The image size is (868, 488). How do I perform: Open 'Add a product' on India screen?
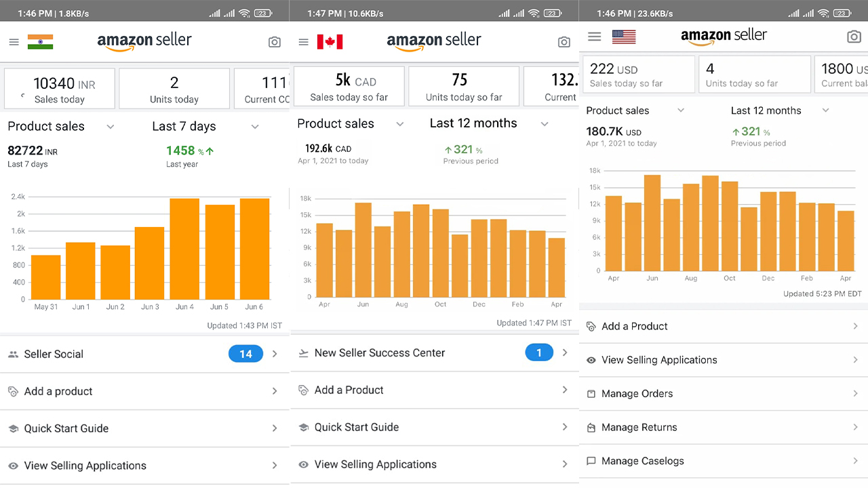coord(144,391)
